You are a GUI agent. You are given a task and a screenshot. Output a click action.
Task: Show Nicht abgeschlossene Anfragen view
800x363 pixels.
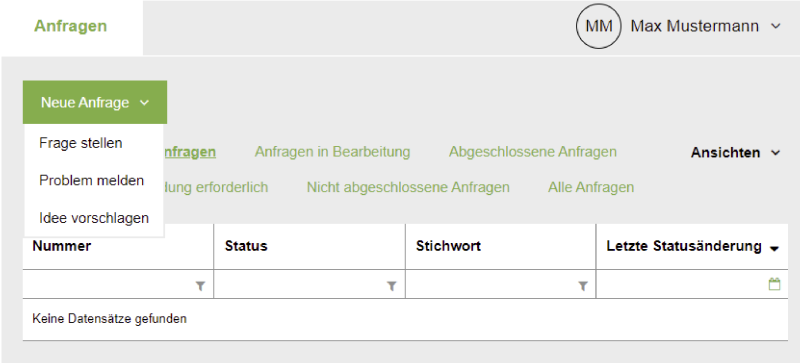pos(408,187)
